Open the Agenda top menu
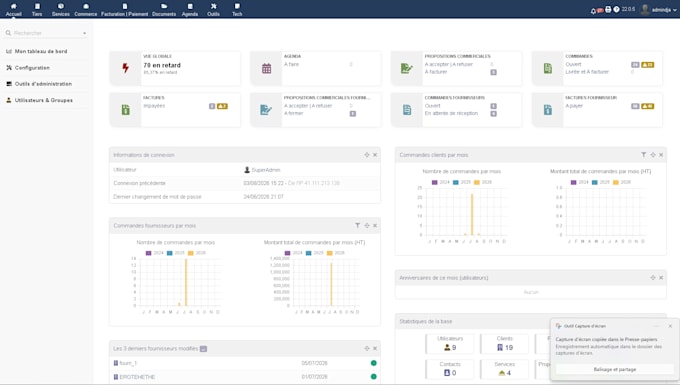Screen dimensions: 680x385 190,10
